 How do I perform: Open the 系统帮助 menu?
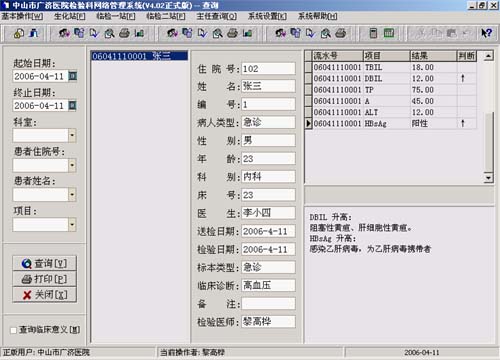click(x=317, y=16)
